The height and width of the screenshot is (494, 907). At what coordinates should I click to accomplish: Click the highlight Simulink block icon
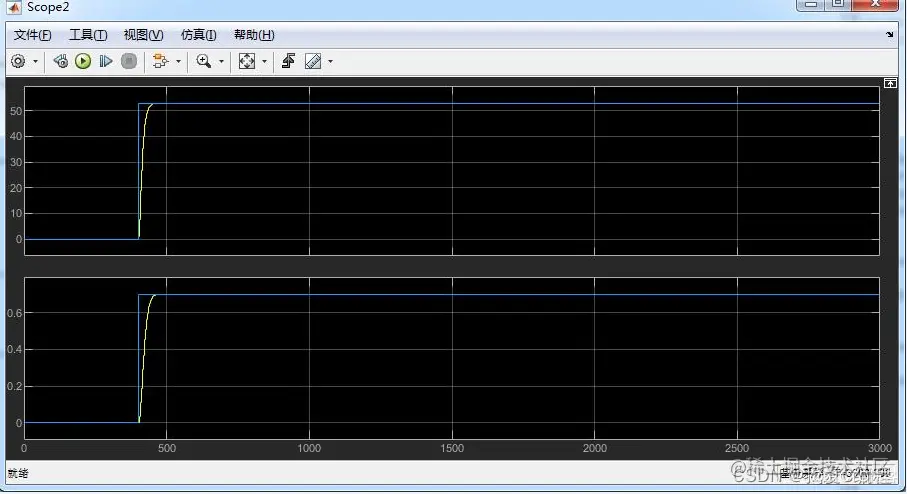160,61
